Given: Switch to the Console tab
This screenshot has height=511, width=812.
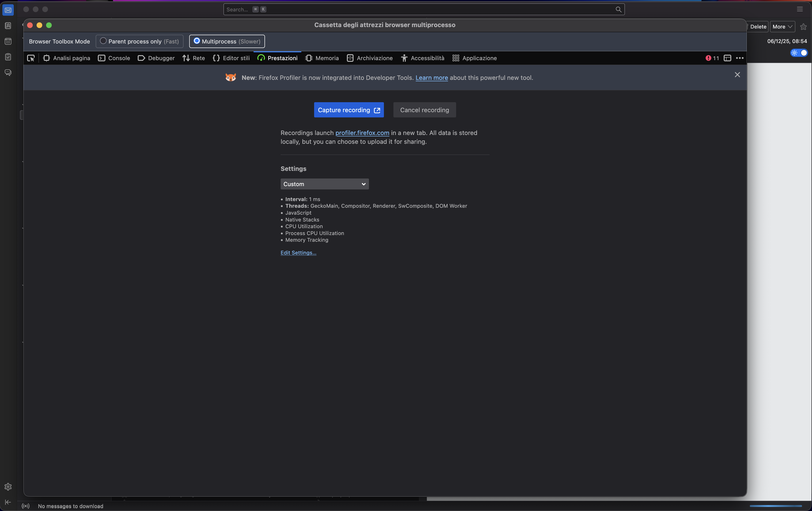Looking at the screenshot, I should pyautogui.click(x=114, y=58).
